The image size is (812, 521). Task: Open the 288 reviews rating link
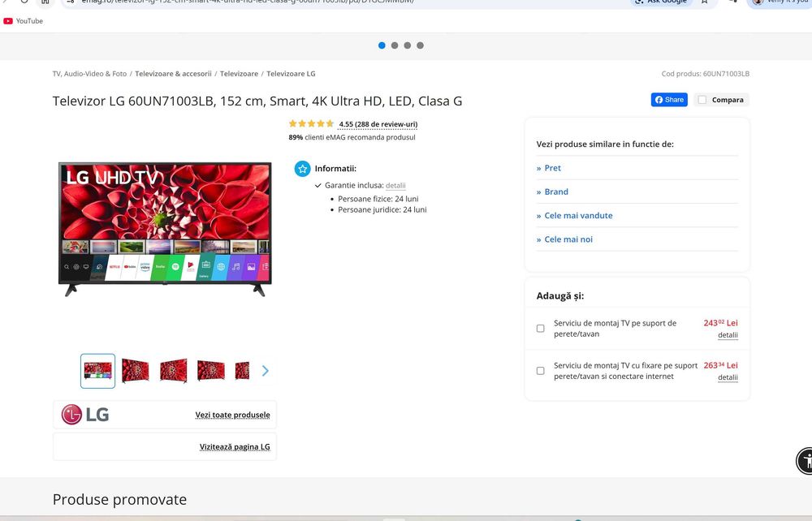378,124
